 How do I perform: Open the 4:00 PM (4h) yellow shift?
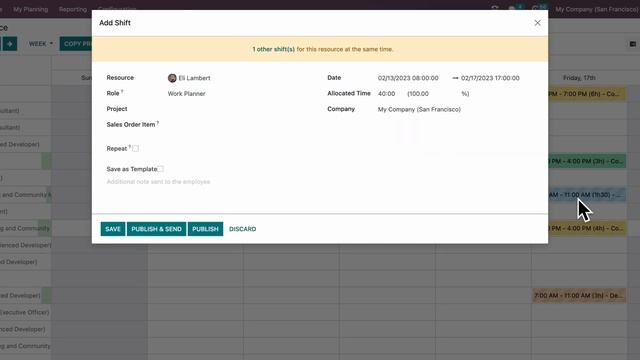tap(587, 229)
